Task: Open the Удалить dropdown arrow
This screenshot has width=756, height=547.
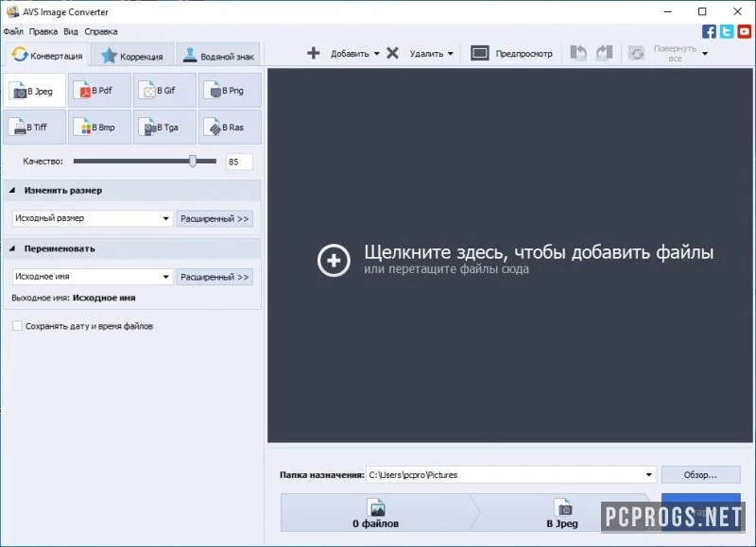Action: [x=451, y=54]
